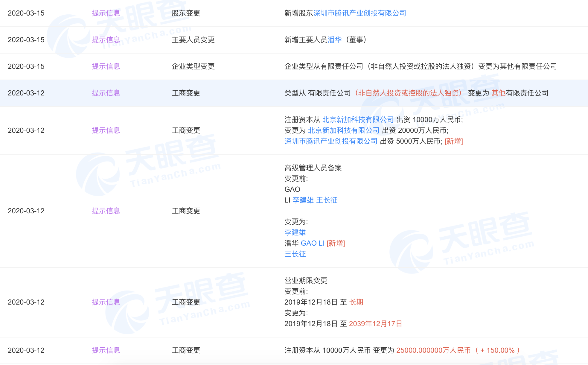Select the 股东变更 cell
The height and width of the screenshot is (365, 588).
point(186,13)
